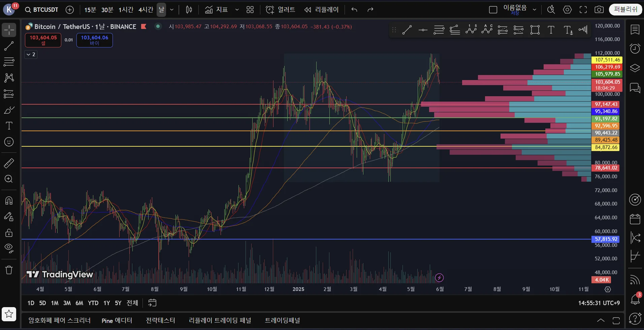Switch to the 전략테스터 tab

[x=160, y=321]
